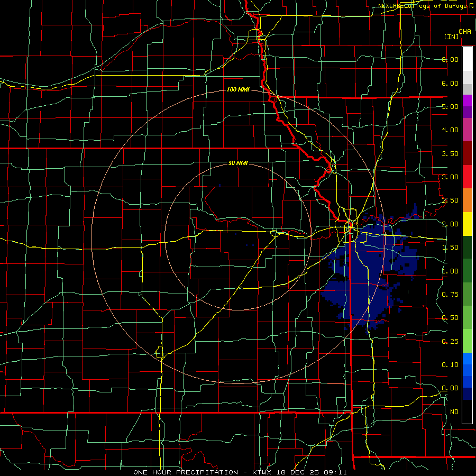Click the 0.50 legend value
This screenshot has height=476, width=476.
[x=450, y=318]
